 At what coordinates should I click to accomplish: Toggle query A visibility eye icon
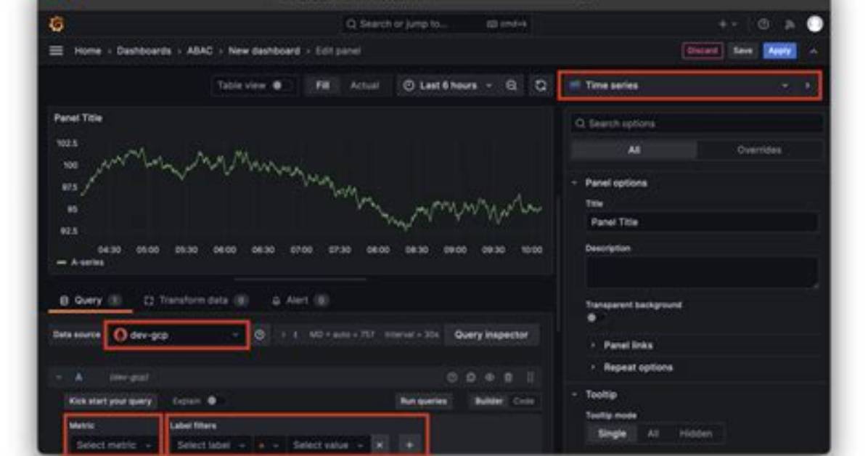point(489,378)
